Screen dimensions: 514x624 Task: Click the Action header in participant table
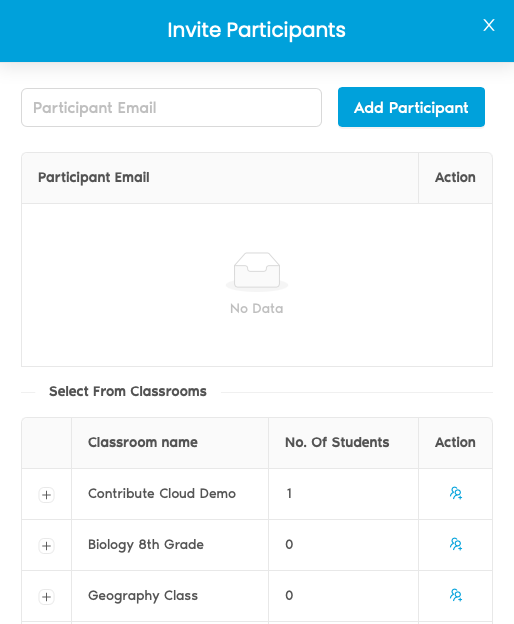click(x=455, y=178)
